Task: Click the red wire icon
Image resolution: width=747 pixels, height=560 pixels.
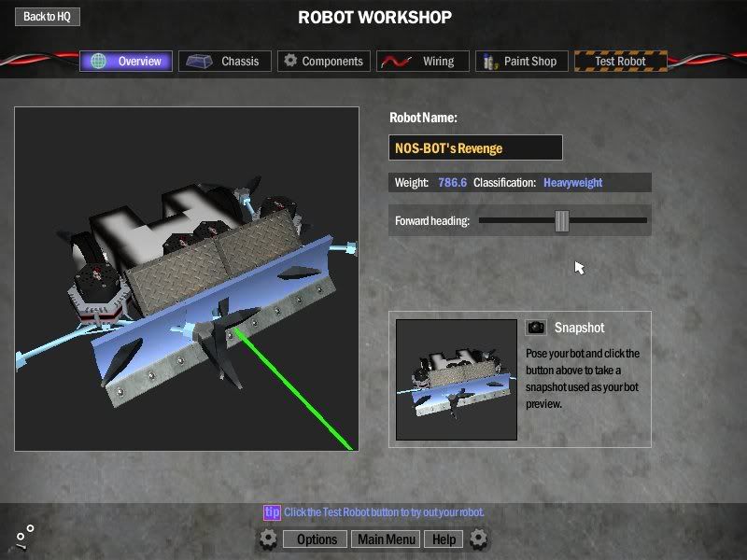Action: tap(396, 62)
